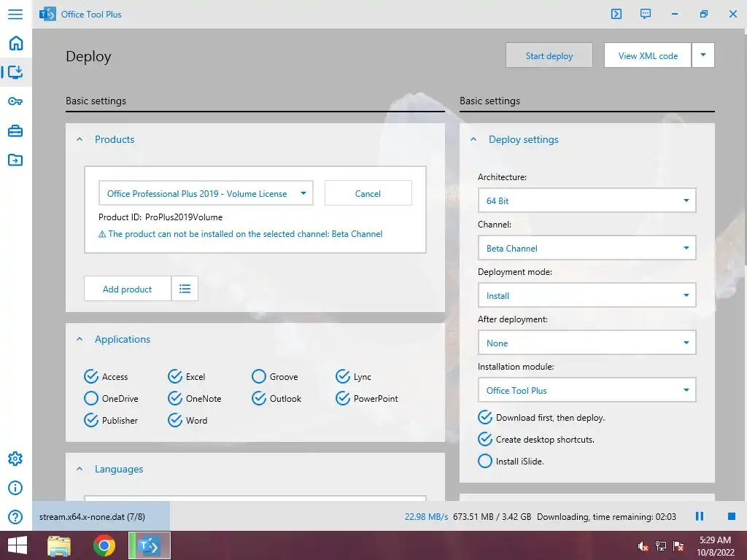Open the Activate key icon page
Image resolution: width=747 pixels, height=560 pixels.
16,101
